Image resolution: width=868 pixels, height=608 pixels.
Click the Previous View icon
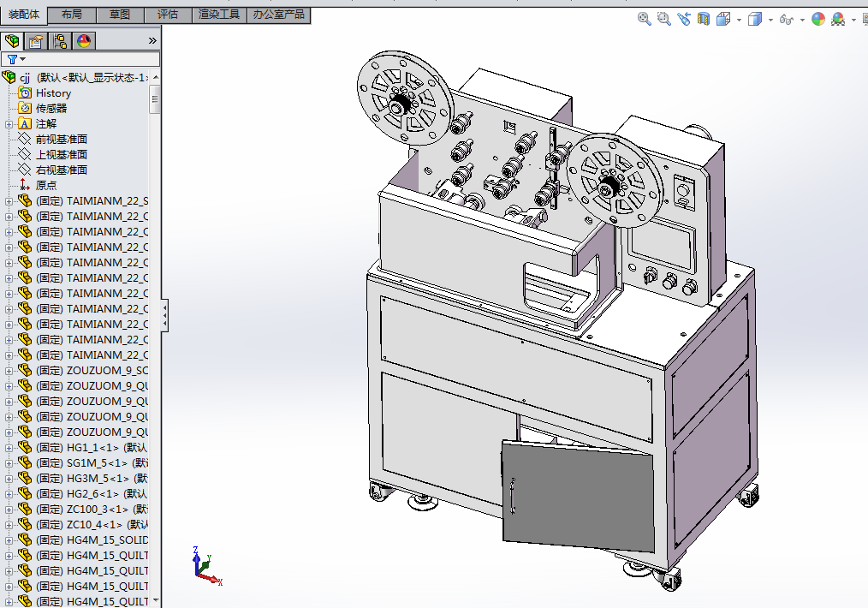pyautogui.click(x=684, y=19)
